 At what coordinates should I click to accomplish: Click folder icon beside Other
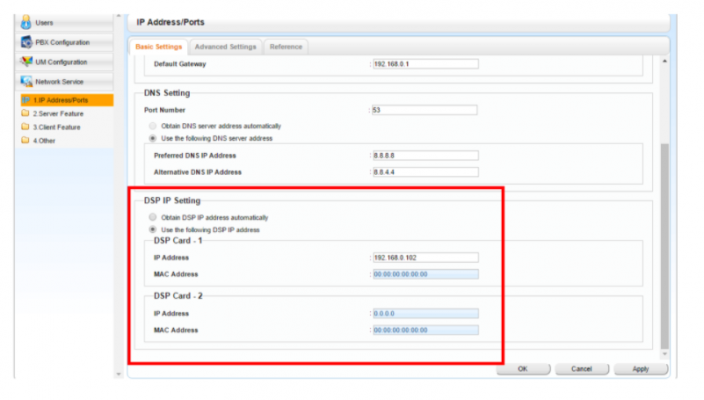tap(25, 141)
